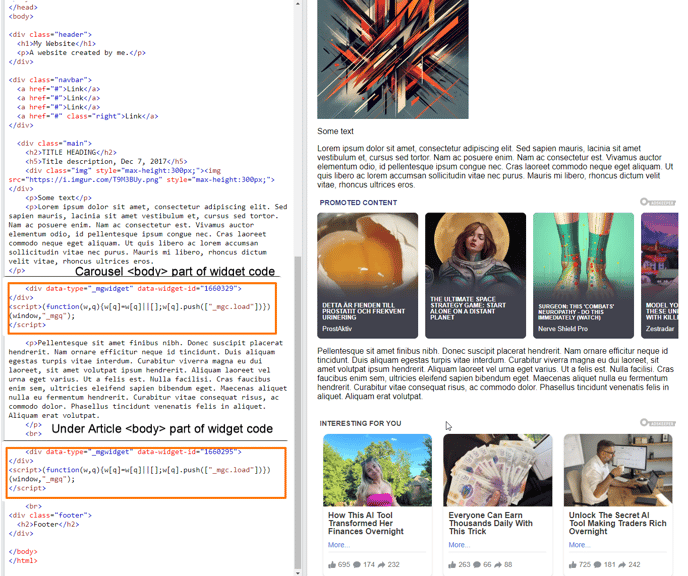The height and width of the screenshot is (576, 688).
Task: Click the ad badge next to Interesting For You
Action: point(658,423)
